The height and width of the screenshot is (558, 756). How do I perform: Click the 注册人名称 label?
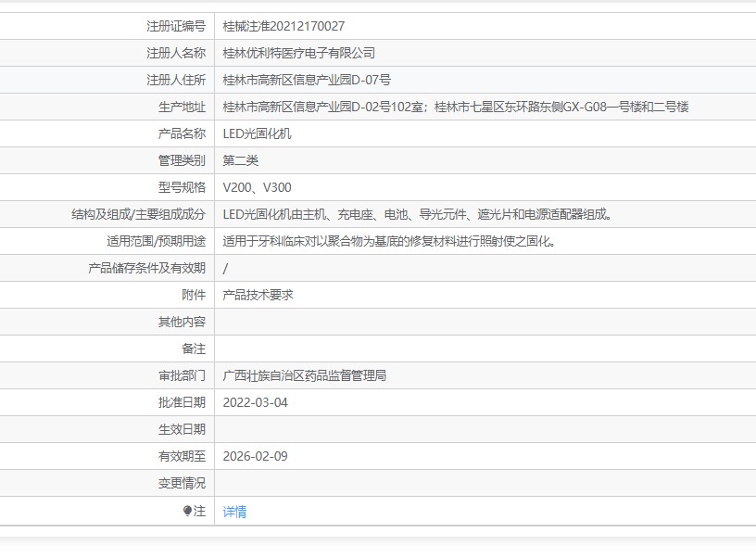tap(176, 53)
